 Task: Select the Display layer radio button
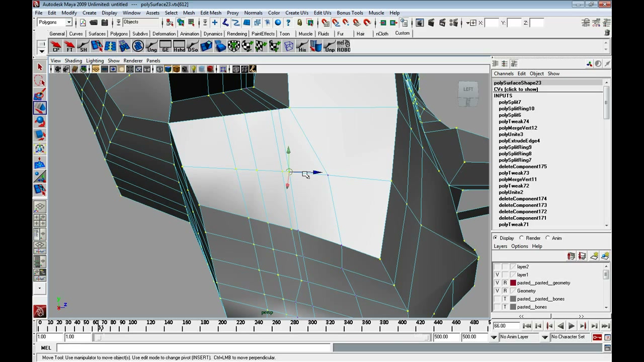tap(496, 238)
